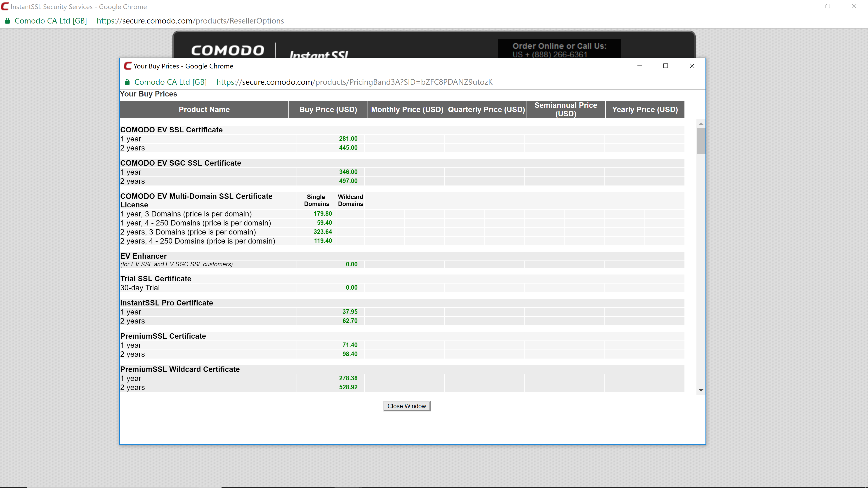
Task: Click the 281.00 EV SSL price
Action: pos(348,139)
